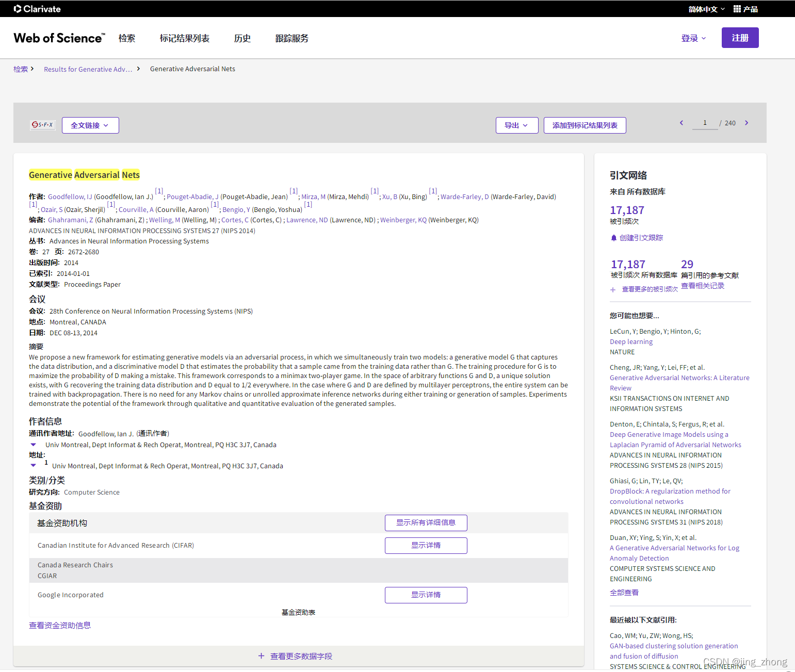This screenshot has width=795, height=672.
Task: Open A Generative Adversarial Networks for Log Anomaly Detection
Action: point(674,553)
